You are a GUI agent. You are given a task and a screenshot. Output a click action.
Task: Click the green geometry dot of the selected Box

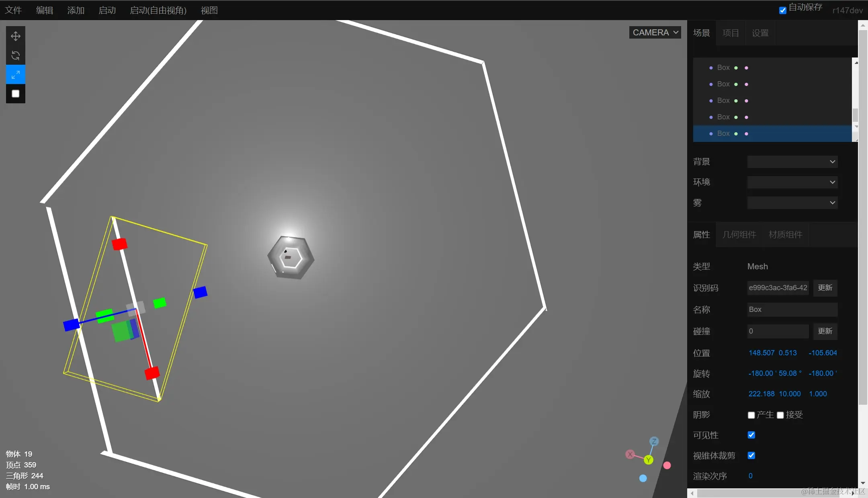click(736, 134)
